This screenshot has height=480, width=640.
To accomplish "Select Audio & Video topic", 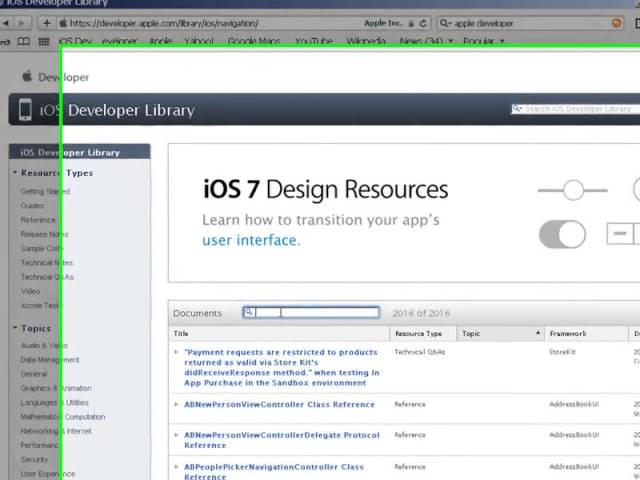I will coord(44,346).
